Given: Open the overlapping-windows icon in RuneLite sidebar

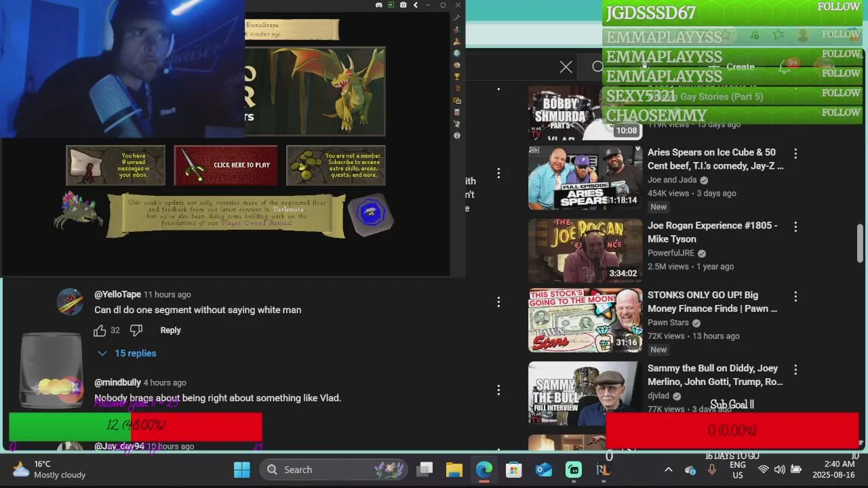Looking at the screenshot, I should [x=457, y=100].
